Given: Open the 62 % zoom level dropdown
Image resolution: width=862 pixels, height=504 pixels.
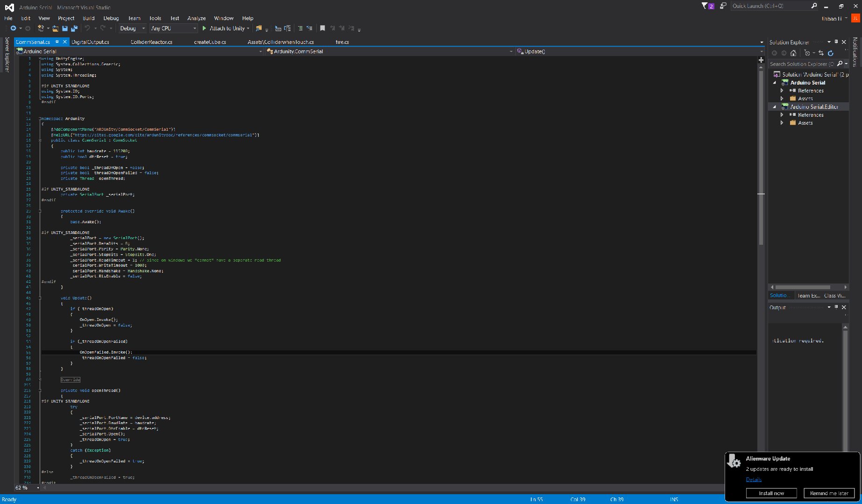Looking at the screenshot, I should [x=28, y=488].
